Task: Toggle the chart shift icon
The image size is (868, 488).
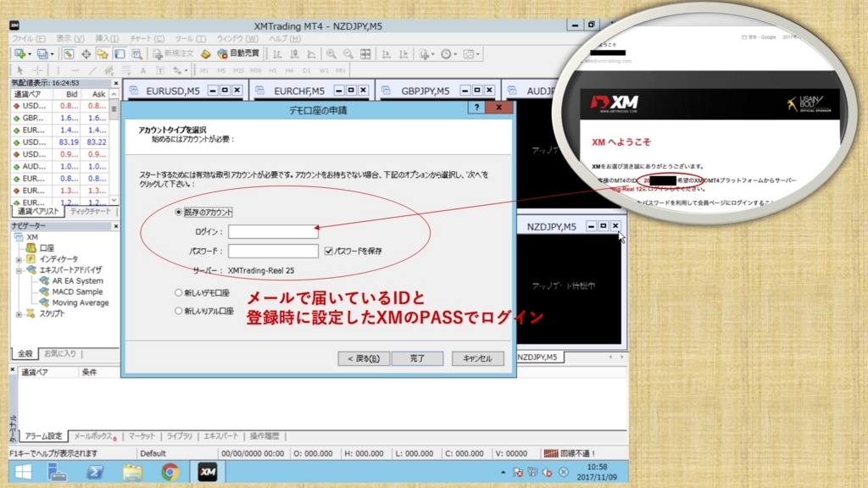Action: tap(403, 53)
